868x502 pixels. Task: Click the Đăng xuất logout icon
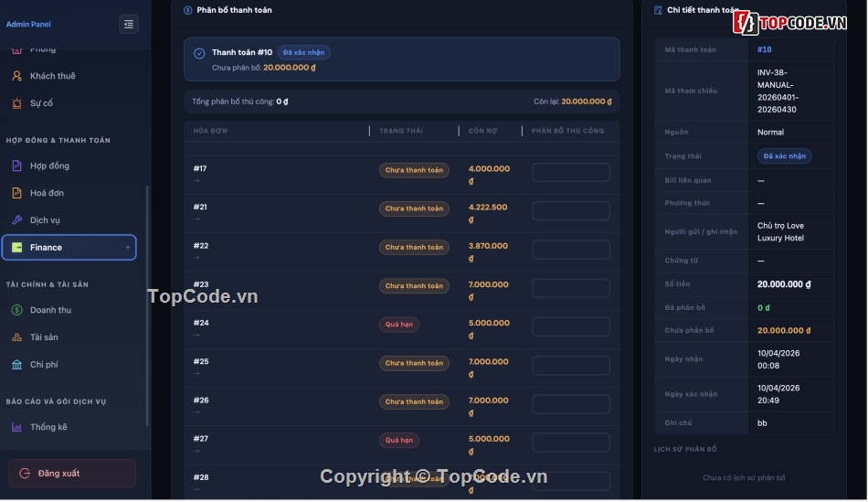(x=25, y=474)
